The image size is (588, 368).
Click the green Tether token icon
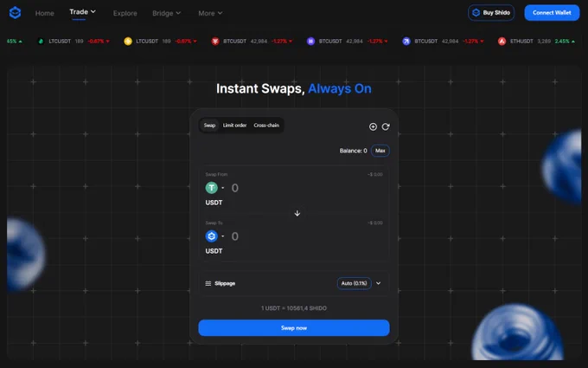point(212,188)
